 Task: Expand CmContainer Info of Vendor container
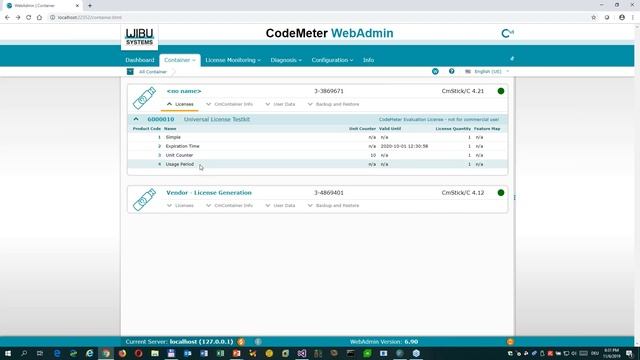(x=229, y=205)
